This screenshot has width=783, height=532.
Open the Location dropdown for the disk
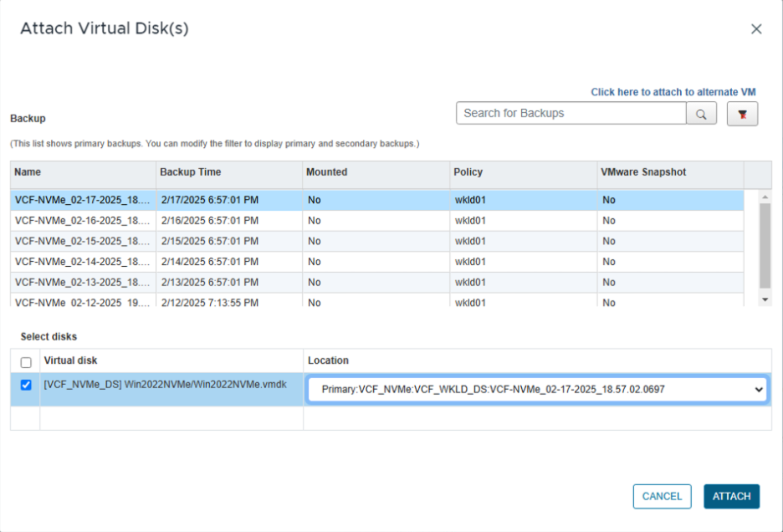(x=536, y=390)
